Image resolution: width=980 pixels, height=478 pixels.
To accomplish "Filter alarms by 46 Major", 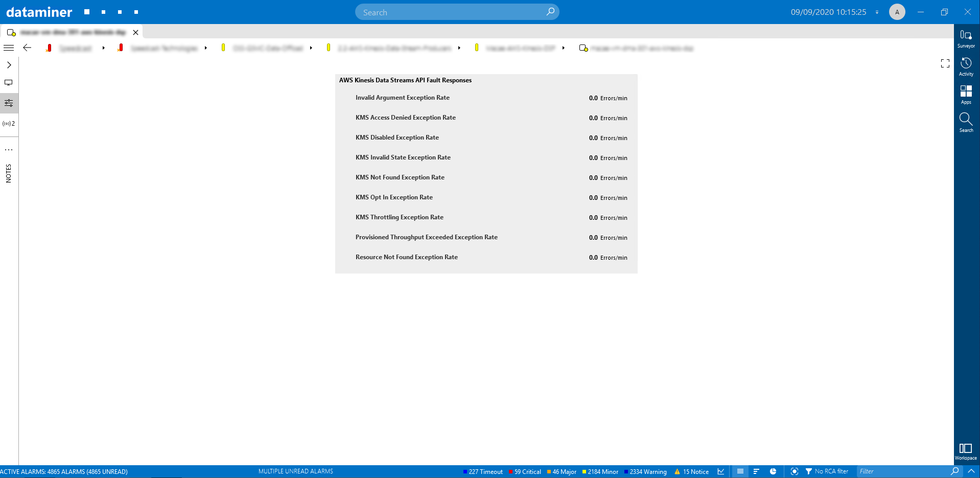I will [562, 472].
